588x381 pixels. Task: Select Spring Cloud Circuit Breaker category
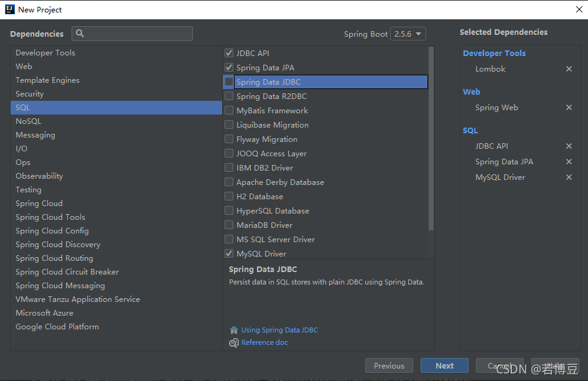tap(116, 272)
